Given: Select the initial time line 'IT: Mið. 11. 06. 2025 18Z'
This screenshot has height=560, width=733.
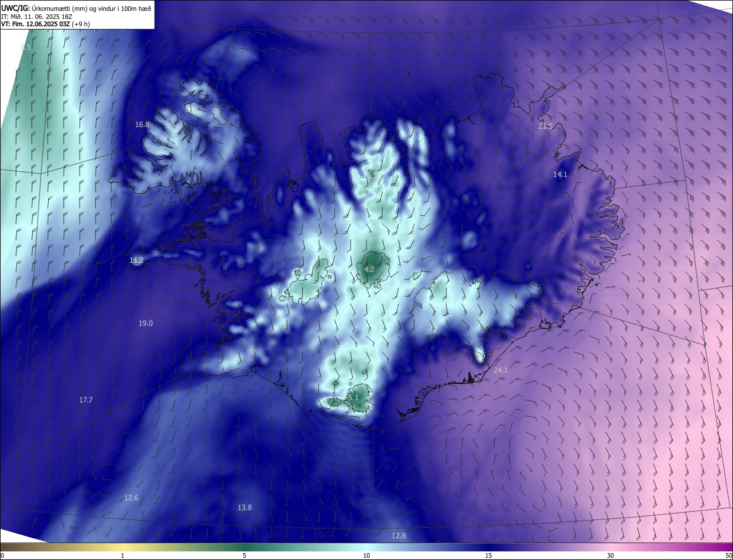Looking at the screenshot, I should 37,16.
